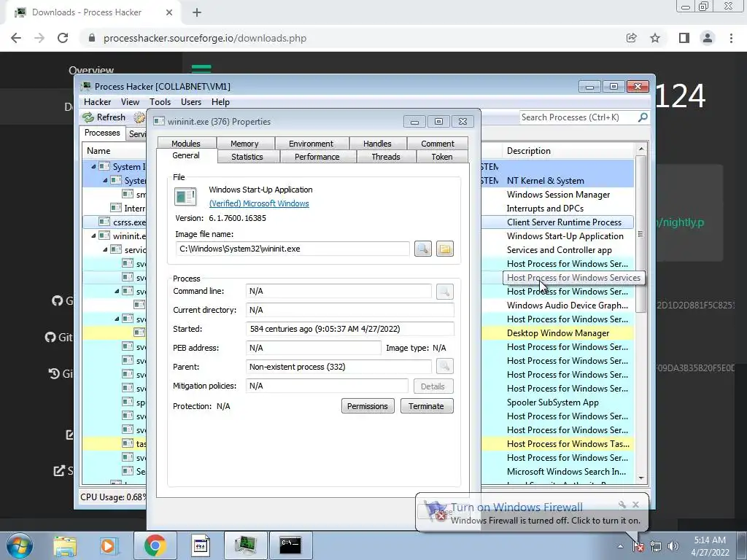Viewport: 747px width, 560px height.
Task: Open the Users menu
Action: pyautogui.click(x=191, y=102)
